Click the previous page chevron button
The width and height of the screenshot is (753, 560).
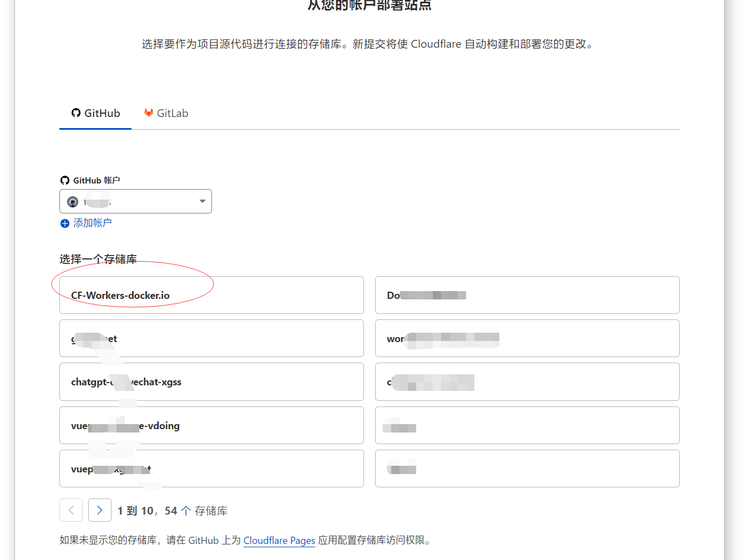71,510
